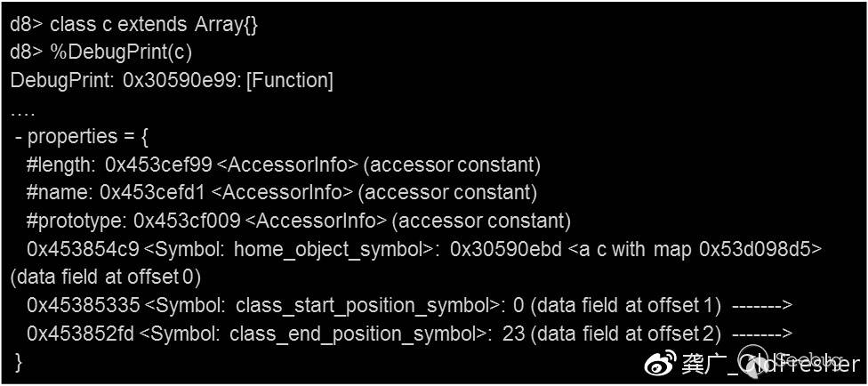Click the [Function] label
Viewport: 868px width, 386px height.
click(290, 81)
